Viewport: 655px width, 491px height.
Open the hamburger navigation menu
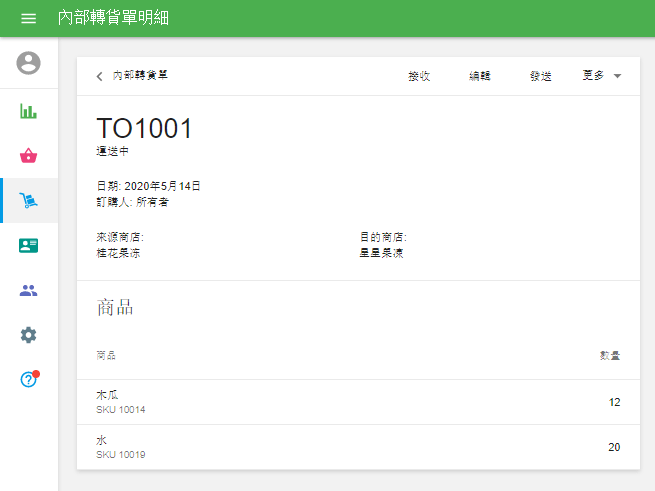(28, 19)
